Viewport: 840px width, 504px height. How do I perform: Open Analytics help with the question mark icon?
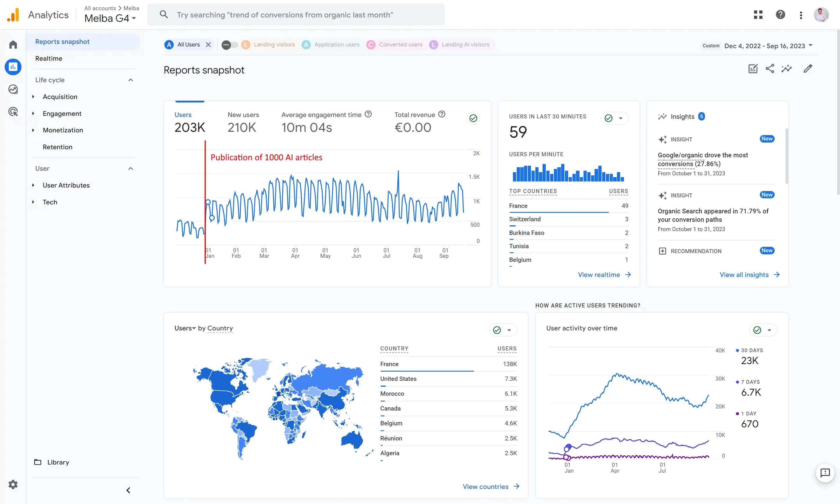click(780, 15)
